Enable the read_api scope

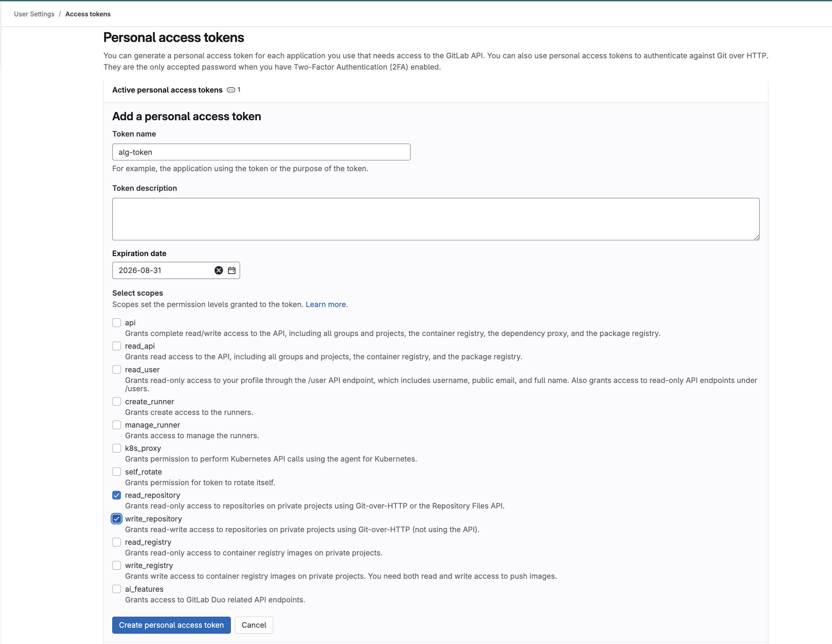coord(117,346)
